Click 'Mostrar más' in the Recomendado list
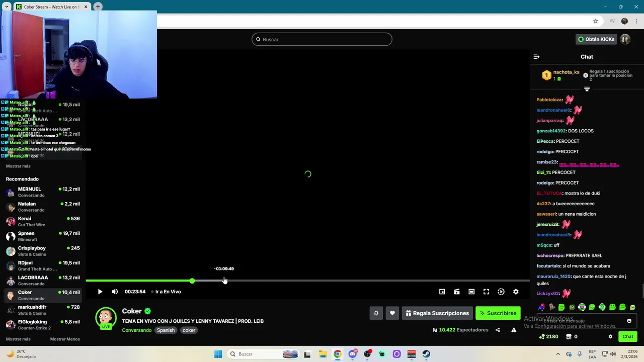The width and height of the screenshot is (644, 362). (x=18, y=339)
